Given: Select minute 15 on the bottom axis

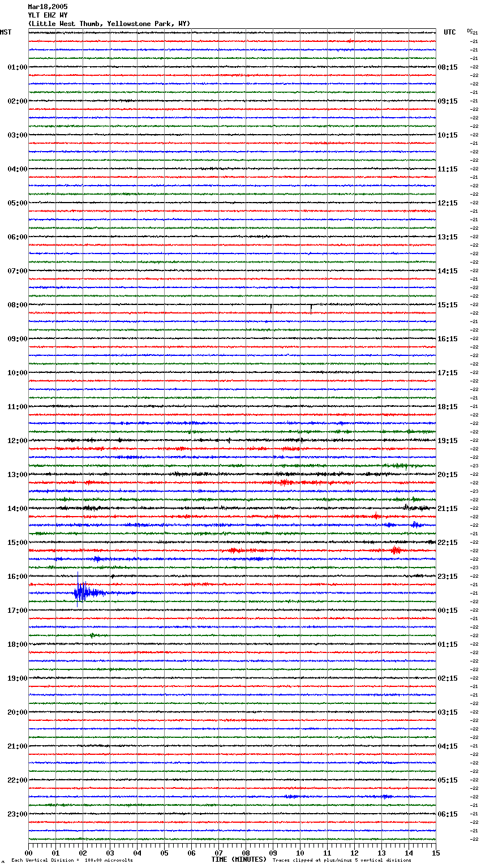Looking at the screenshot, I should (x=436, y=853).
